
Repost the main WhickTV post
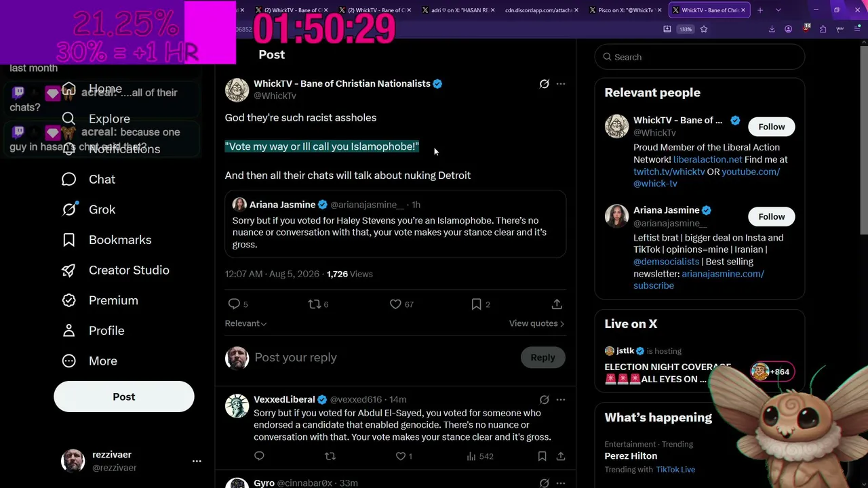pyautogui.click(x=314, y=304)
